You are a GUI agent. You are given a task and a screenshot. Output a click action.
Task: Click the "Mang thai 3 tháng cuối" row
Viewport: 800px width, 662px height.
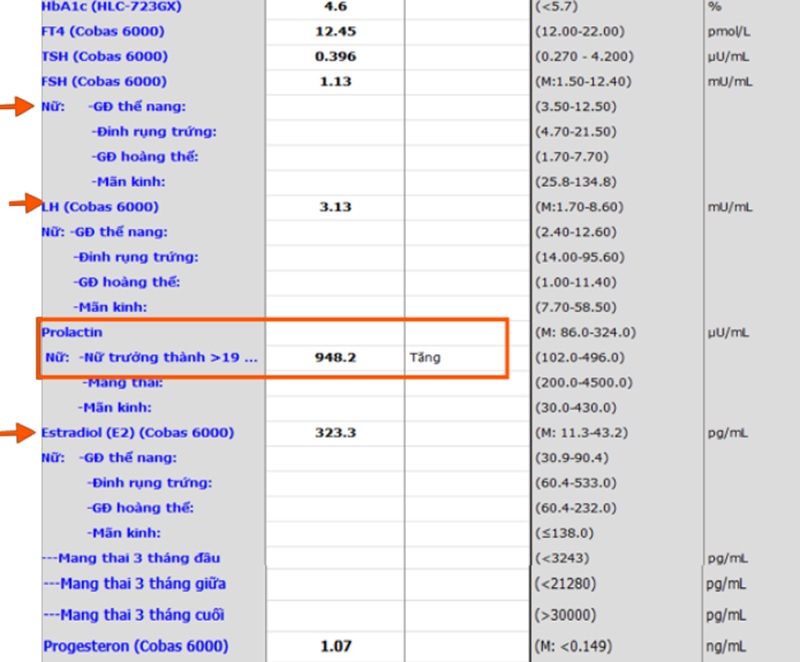point(135,614)
